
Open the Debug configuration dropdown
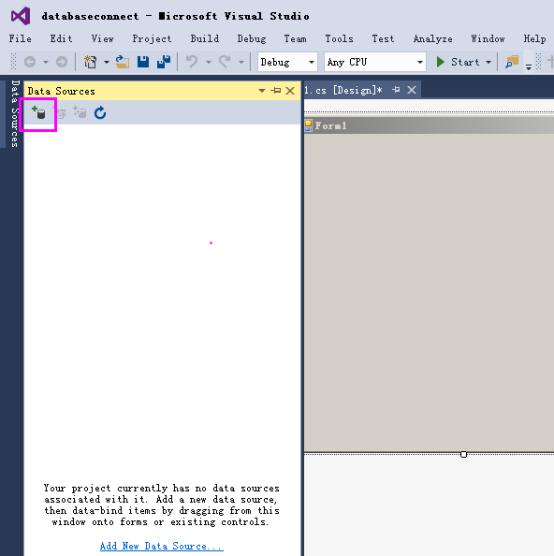(x=287, y=62)
